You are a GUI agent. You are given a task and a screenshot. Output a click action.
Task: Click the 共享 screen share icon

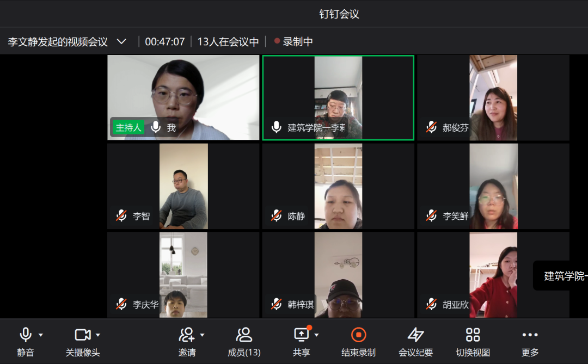[301, 335]
